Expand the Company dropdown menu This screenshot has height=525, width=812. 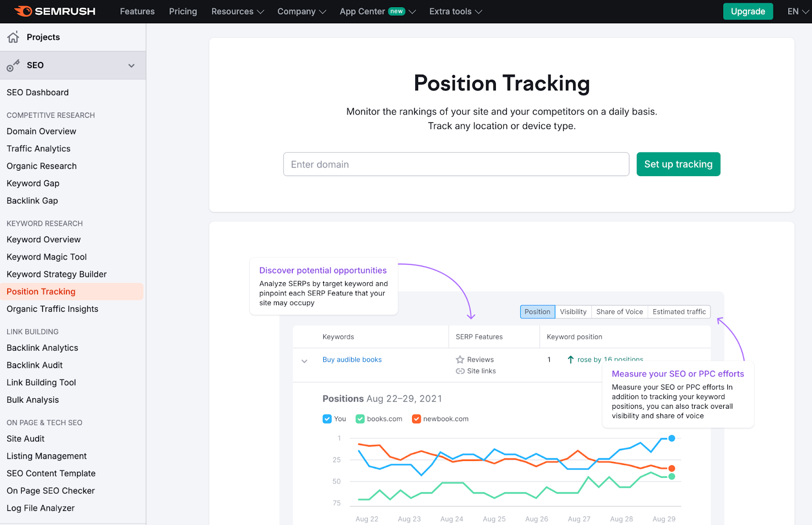click(301, 11)
